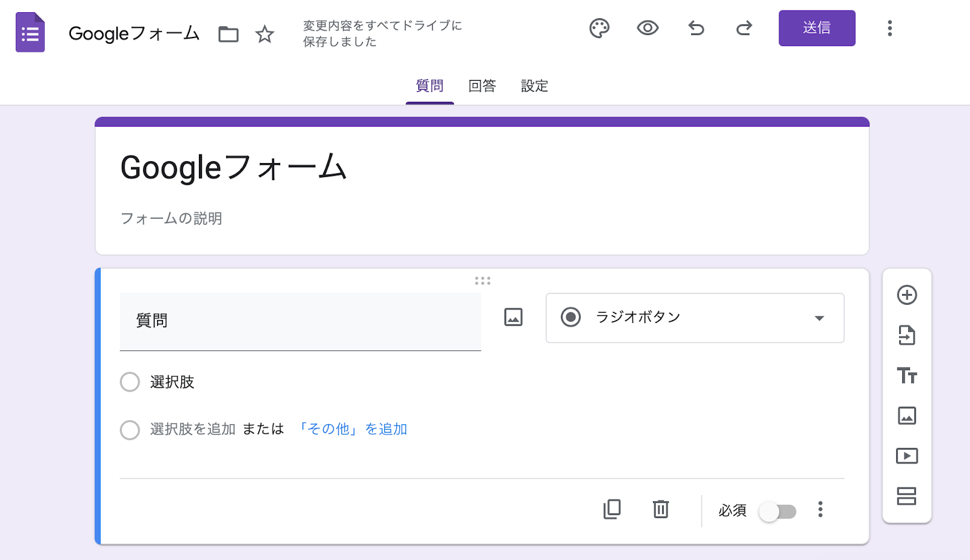Open the Google Forms home icon
This screenshot has width=970, height=560.
pyautogui.click(x=30, y=32)
